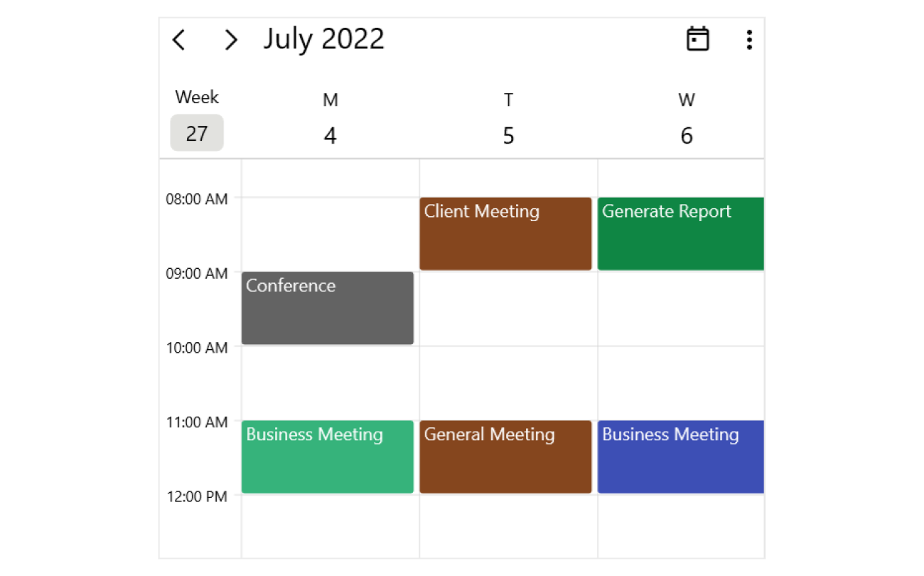Open the date picker calendar icon
Image resolution: width=924 pixels, height=576 pixels.
(698, 38)
